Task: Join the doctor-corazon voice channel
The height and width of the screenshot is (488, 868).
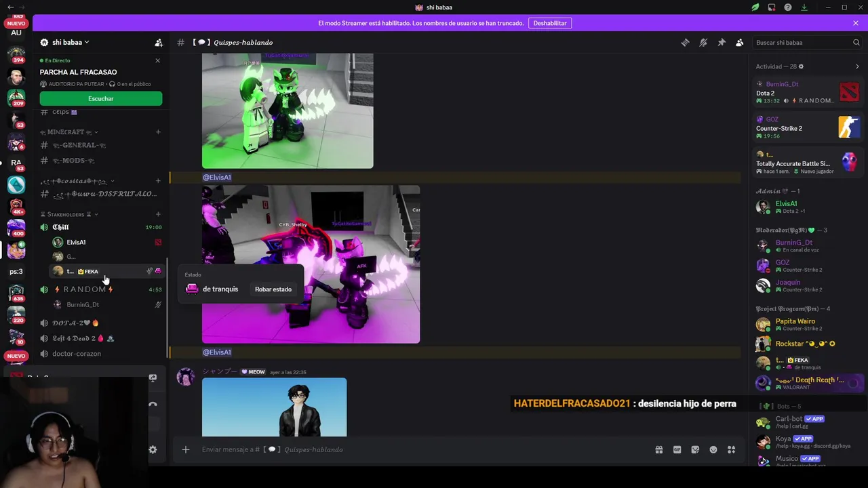Action: click(x=100, y=354)
